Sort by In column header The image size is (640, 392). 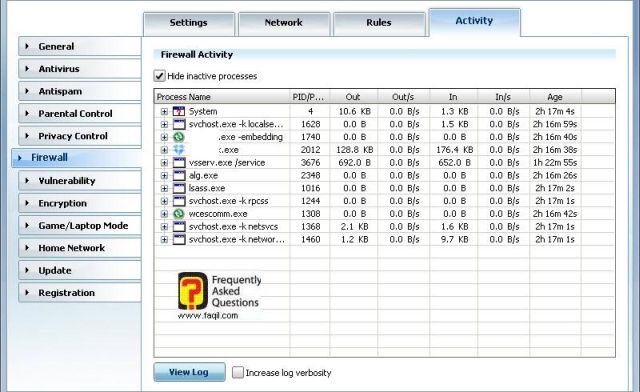[x=453, y=97]
